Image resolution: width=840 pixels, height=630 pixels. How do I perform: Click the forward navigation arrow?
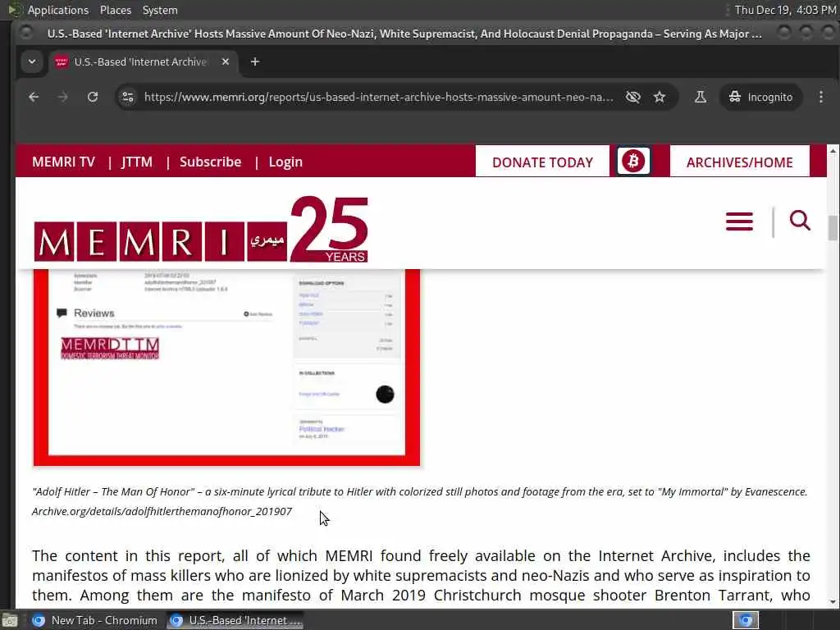[x=62, y=97]
